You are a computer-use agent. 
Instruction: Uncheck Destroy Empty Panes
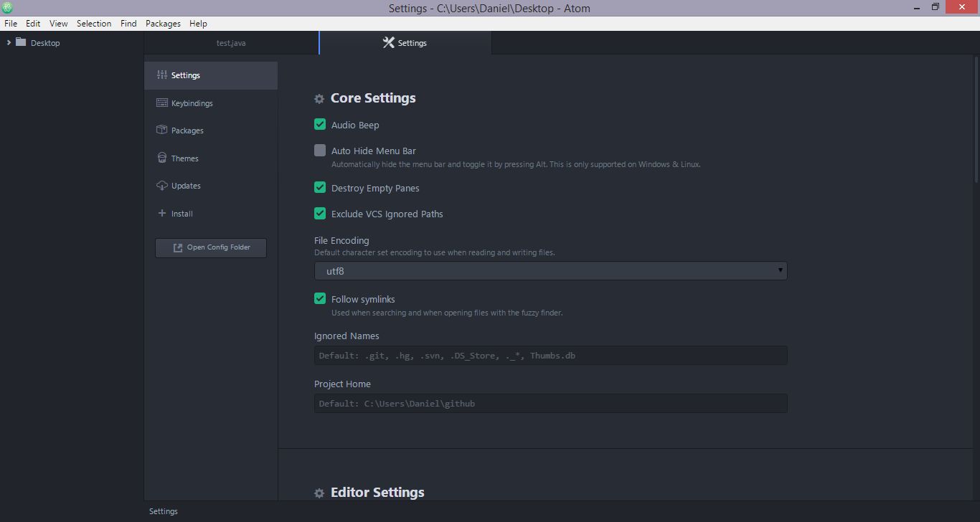[x=320, y=187]
